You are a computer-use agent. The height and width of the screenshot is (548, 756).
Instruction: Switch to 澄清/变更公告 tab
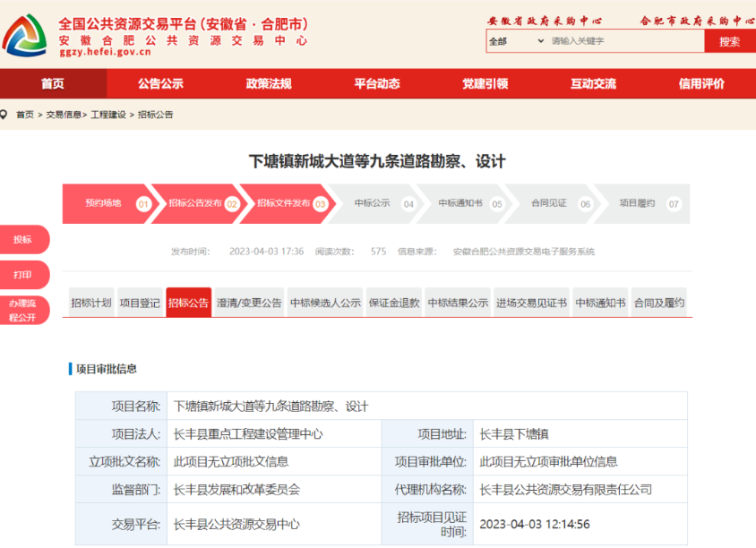coord(249,303)
